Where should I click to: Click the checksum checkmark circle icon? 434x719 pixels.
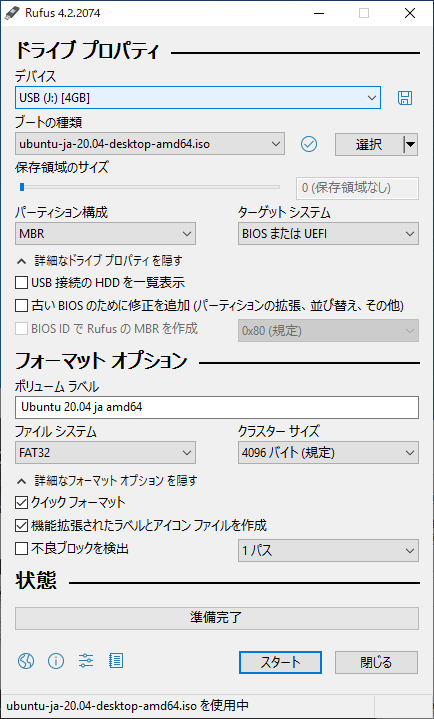309,144
